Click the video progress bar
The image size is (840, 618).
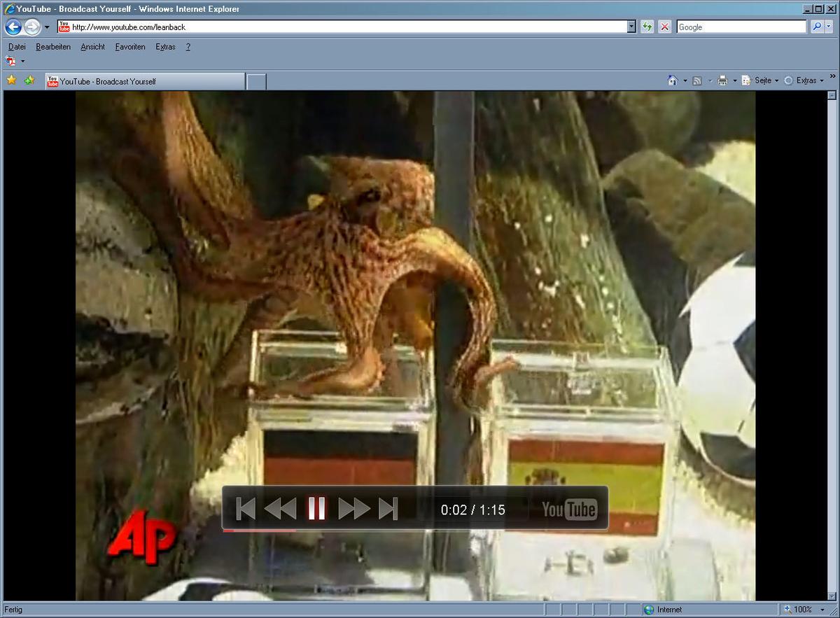pos(415,531)
